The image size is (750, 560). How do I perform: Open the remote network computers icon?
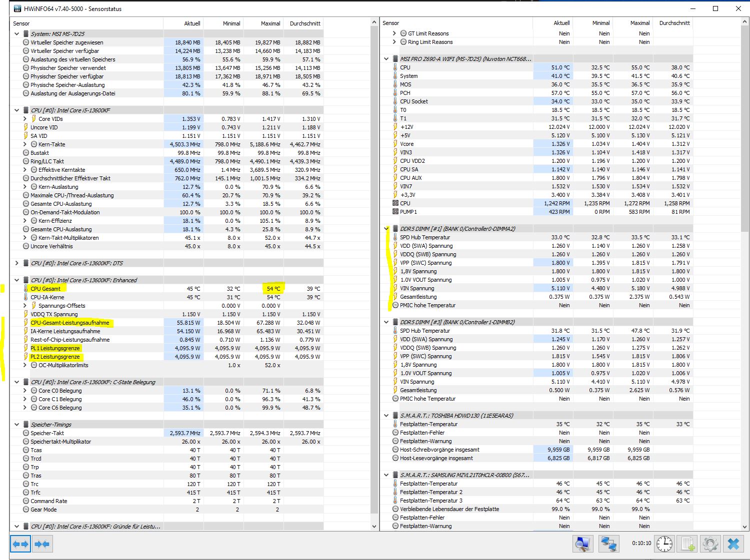(x=608, y=544)
